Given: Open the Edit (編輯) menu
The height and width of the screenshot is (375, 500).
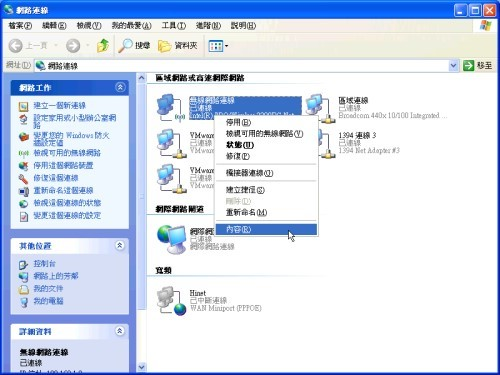Looking at the screenshot, I should pyautogui.click(x=54, y=26).
